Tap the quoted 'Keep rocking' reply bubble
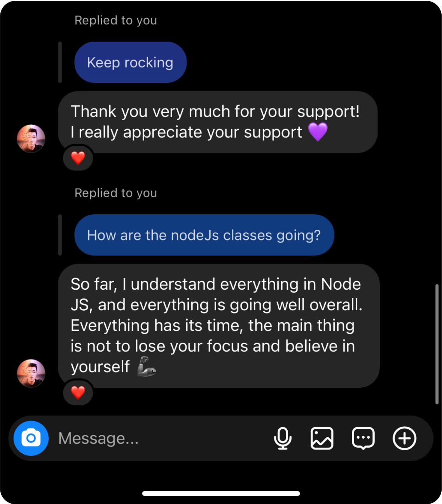442x504 pixels. pos(131,62)
